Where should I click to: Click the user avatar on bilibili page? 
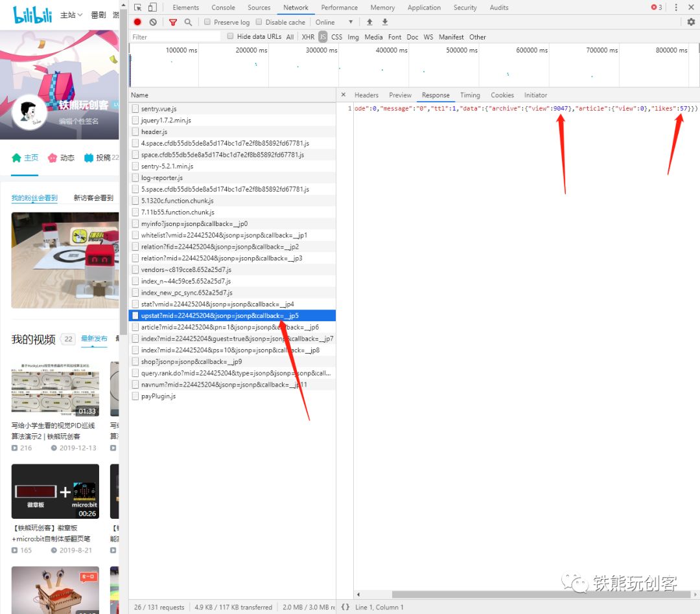point(29,112)
